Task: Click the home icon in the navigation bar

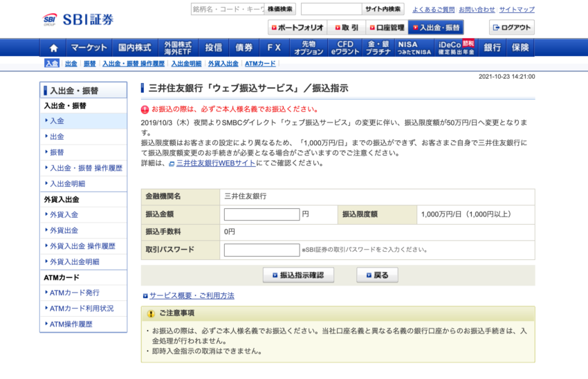Action: click(54, 48)
